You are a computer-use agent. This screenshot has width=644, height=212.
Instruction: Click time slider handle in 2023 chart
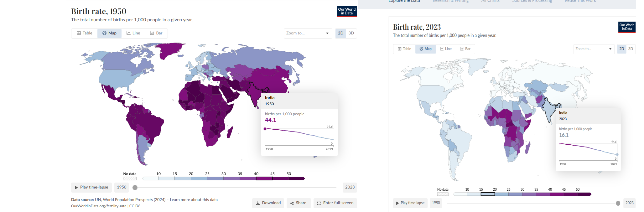tap(618, 203)
